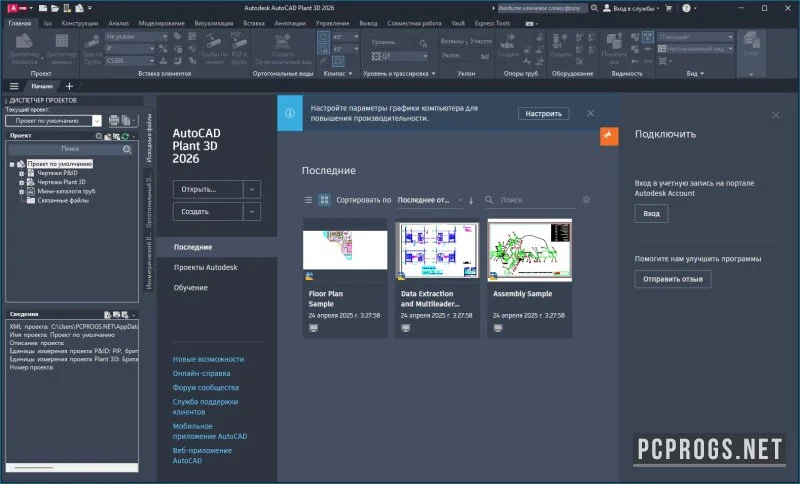Open the Текущий view dropdown in Вид panel
Viewport: 800px width, 484px height.
695,37
